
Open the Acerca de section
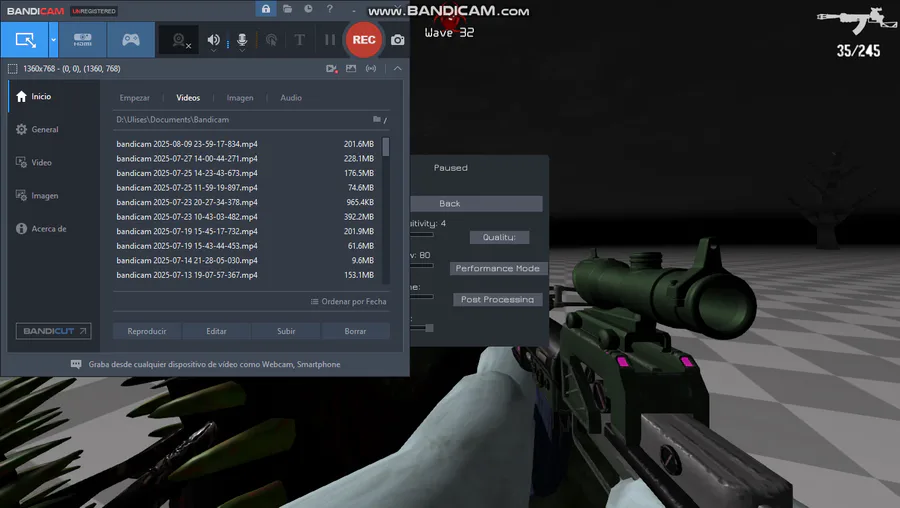54,228
